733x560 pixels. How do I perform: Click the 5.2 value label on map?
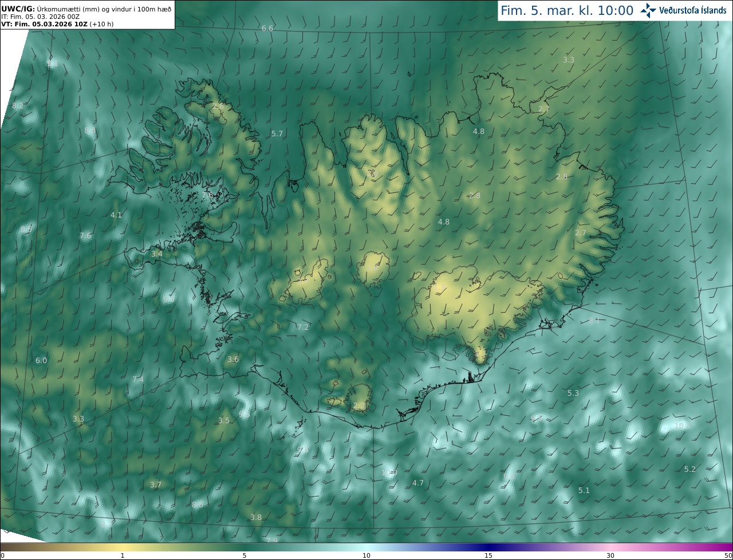click(x=690, y=469)
